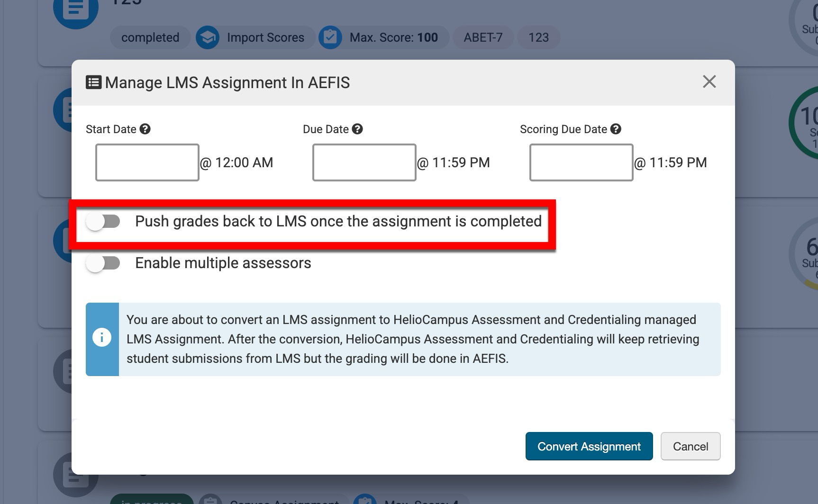Click the blue document icon at top left
Screen dimensions: 818x504
[x=75, y=10]
